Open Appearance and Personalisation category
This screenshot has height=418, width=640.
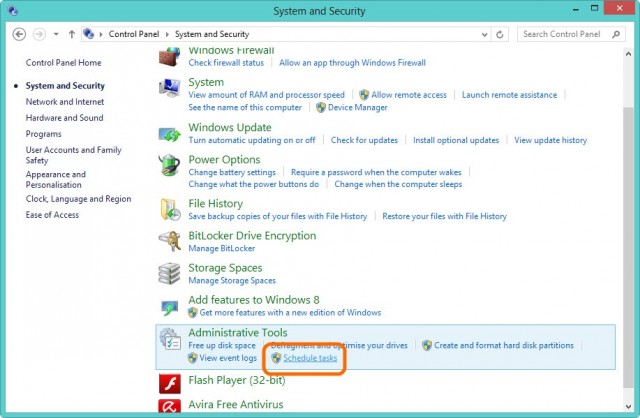click(x=56, y=180)
